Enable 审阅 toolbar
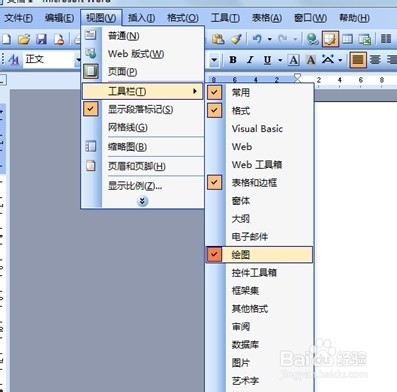The height and width of the screenshot is (392, 397). coord(260,326)
